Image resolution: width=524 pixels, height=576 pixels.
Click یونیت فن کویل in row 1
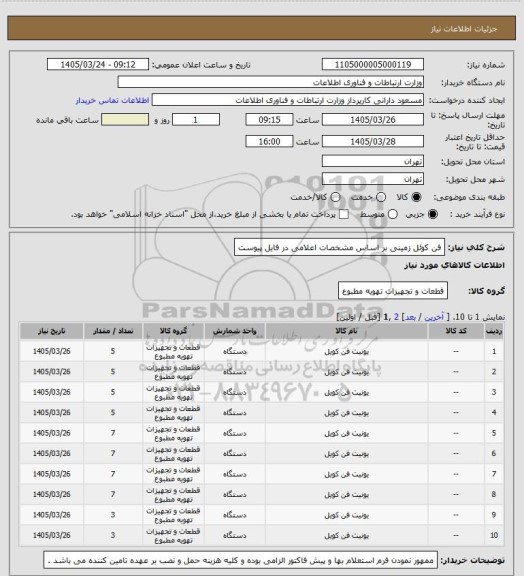[346, 352]
